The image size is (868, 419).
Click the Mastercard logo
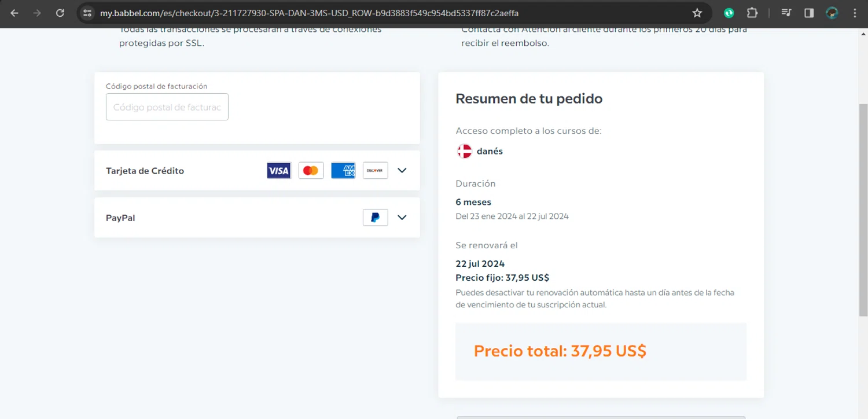[311, 170]
